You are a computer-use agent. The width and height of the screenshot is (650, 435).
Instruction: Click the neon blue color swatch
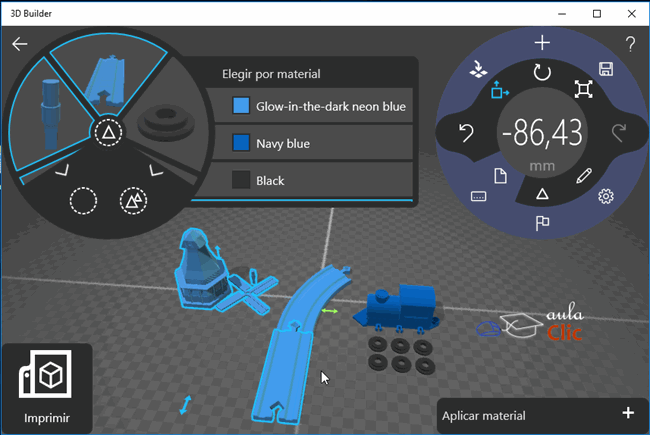coord(241,106)
